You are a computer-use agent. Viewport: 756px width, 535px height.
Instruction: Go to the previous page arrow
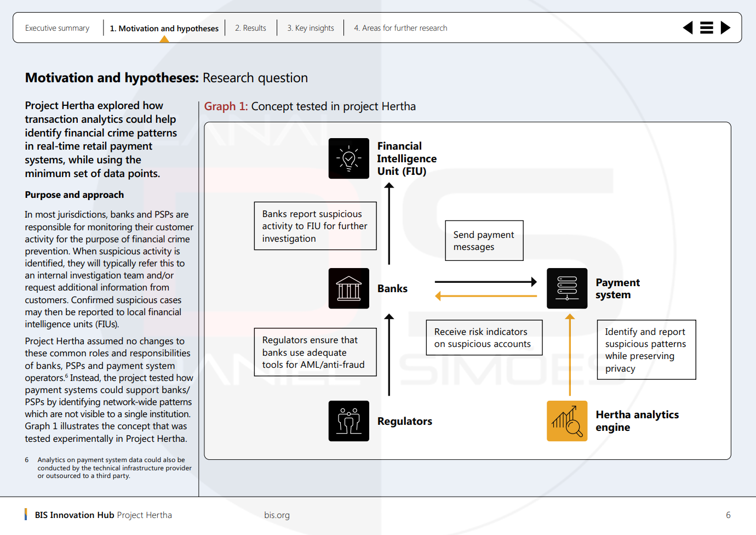pyautogui.click(x=688, y=28)
